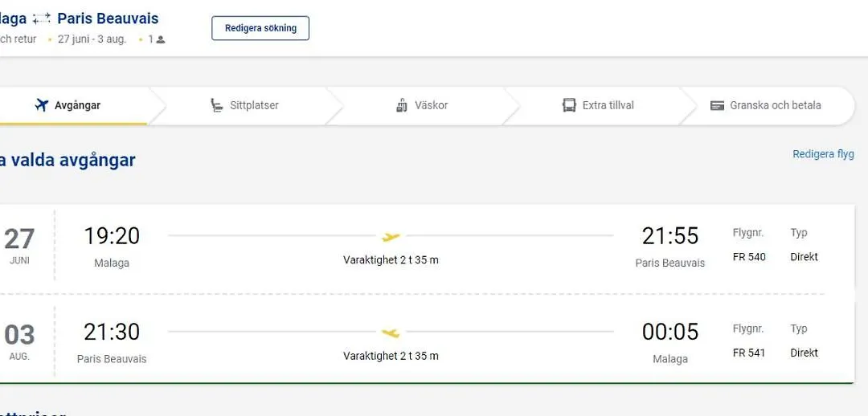Click the luggage icon beside Väskor
This screenshot has height=416, width=868.
[402, 105]
